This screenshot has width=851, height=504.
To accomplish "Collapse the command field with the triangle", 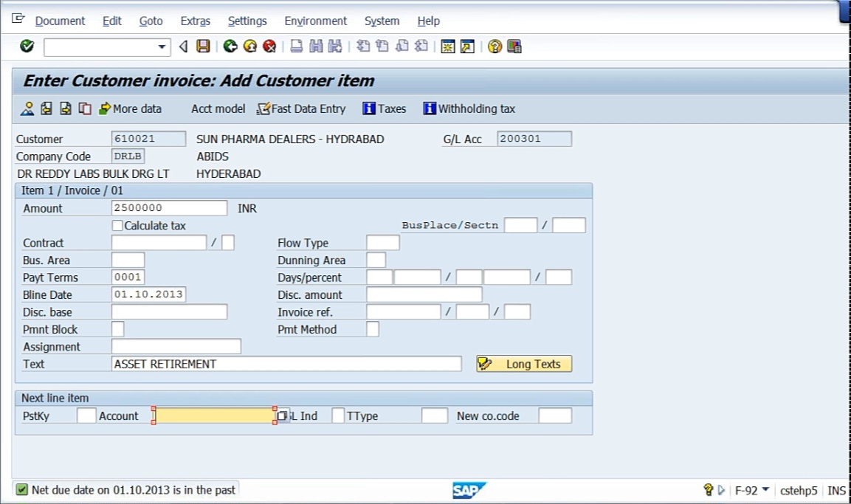I will (184, 46).
